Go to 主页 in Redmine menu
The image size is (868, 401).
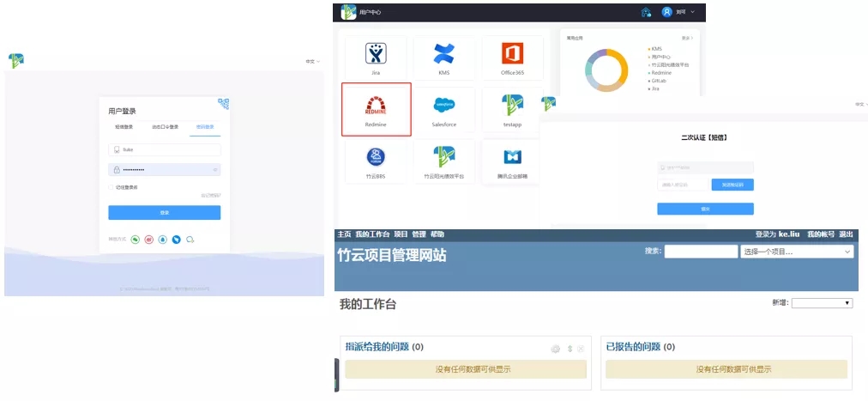(x=344, y=234)
